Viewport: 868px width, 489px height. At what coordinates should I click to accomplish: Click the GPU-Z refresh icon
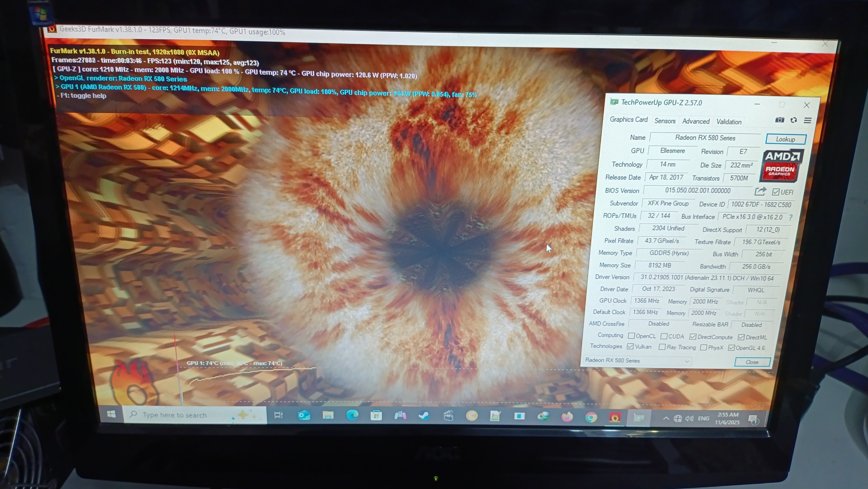pos(793,120)
